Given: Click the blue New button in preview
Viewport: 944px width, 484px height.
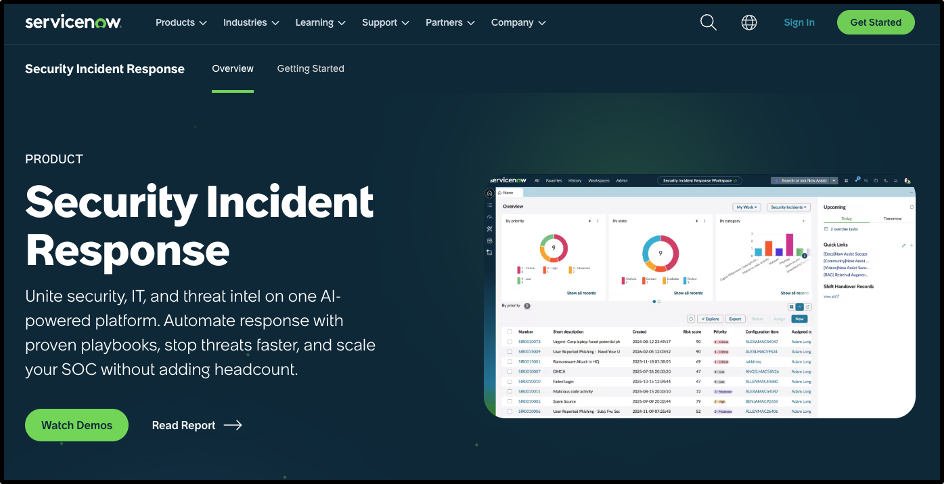Looking at the screenshot, I should coord(800,319).
